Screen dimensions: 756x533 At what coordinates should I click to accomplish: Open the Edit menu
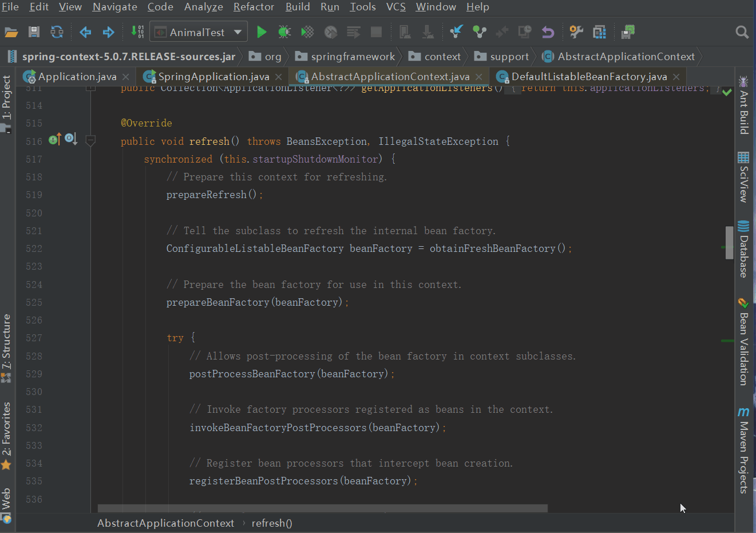click(39, 7)
